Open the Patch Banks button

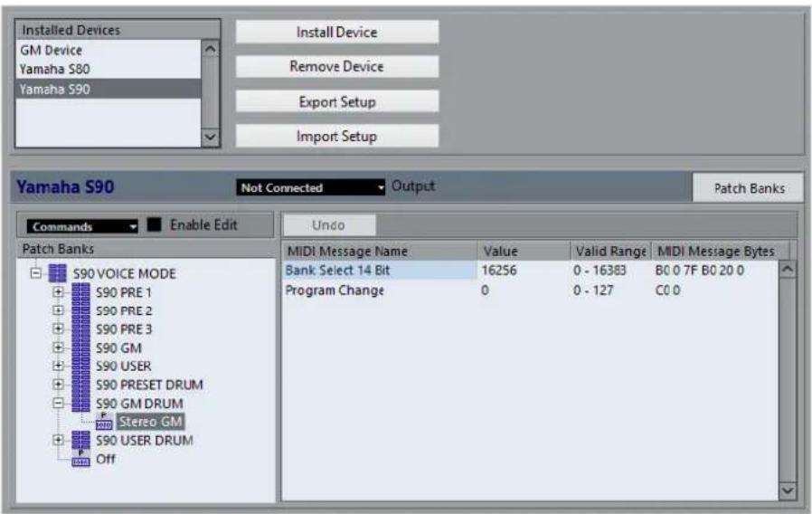(749, 188)
